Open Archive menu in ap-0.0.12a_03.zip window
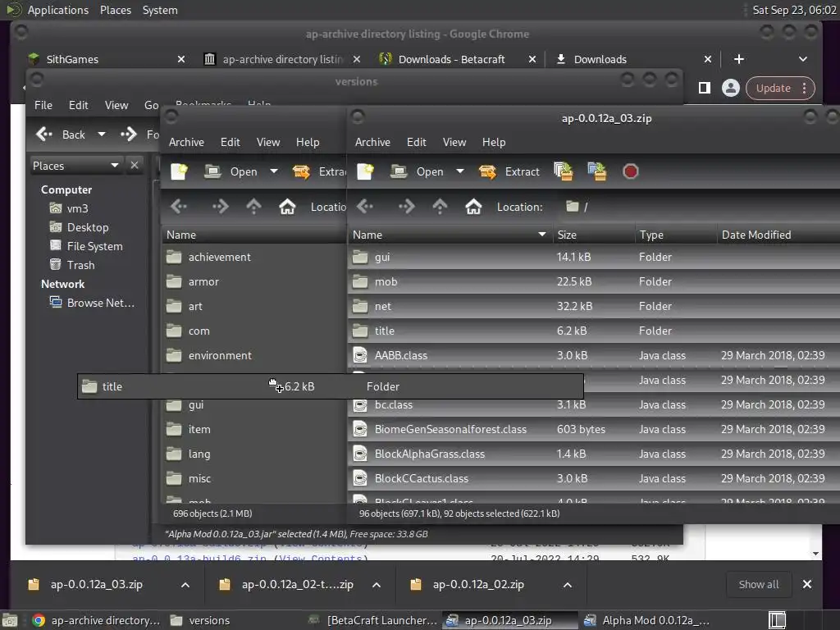The image size is (840, 630). coord(372,142)
